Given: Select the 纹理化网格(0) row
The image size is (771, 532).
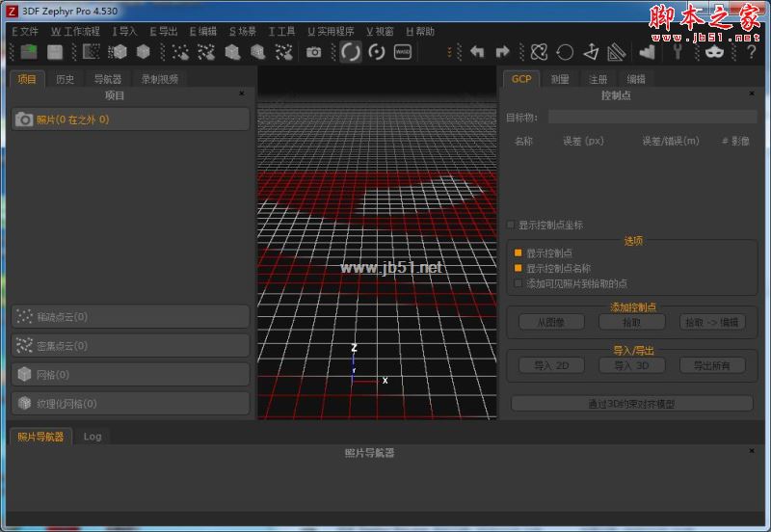Looking at the screenshot, I should pyautogui.click(x=130, y=404).
